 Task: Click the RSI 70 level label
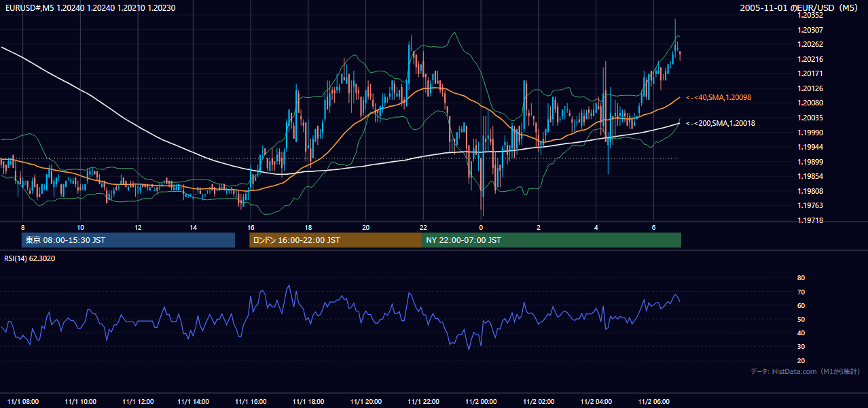pyautogui.click(x=801, y=292)
